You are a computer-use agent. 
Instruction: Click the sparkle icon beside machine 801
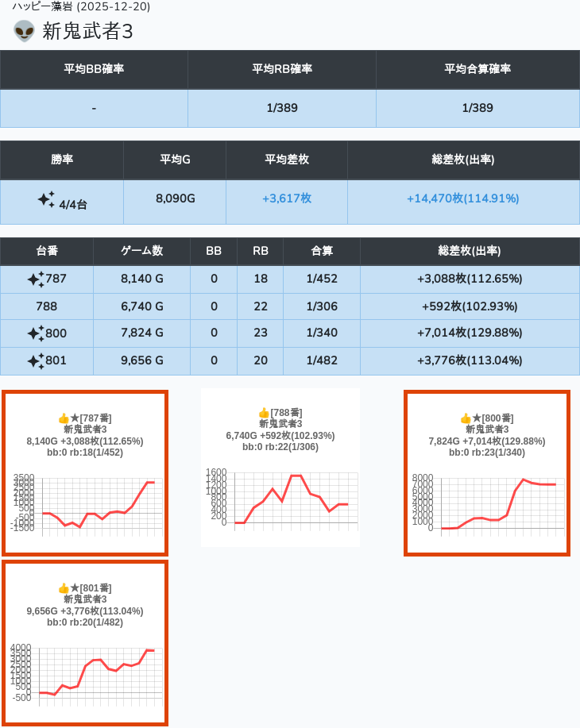[36, 361]
